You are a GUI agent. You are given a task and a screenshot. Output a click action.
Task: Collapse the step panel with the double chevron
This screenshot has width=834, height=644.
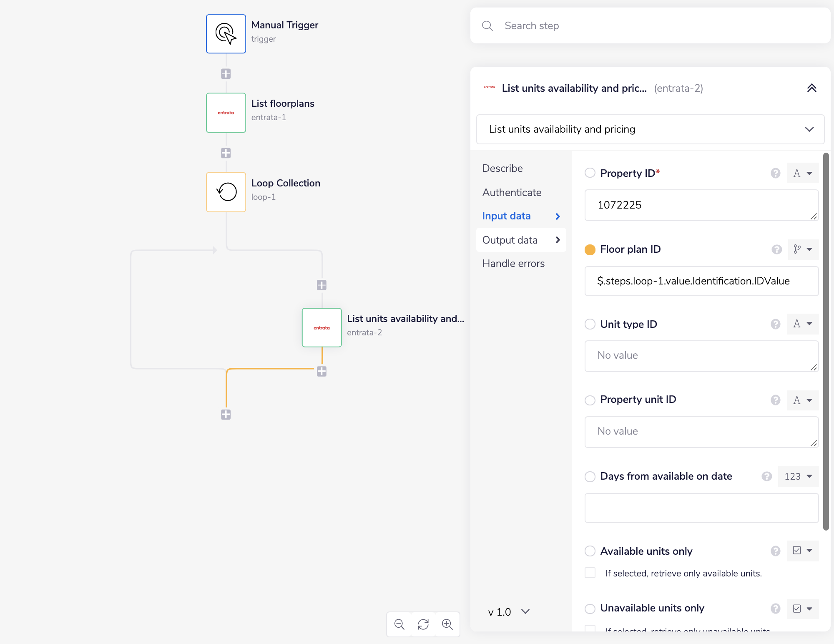click(x=812, y=88)
